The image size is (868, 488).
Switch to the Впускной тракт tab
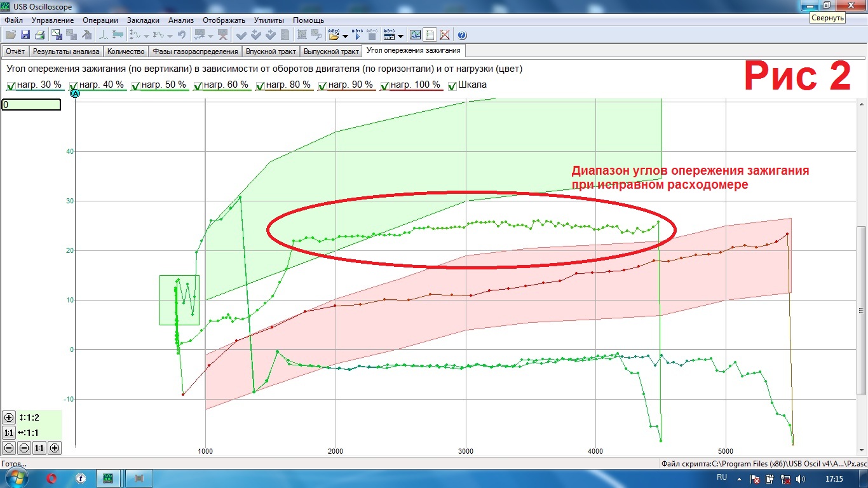click(x=271, y=51)
